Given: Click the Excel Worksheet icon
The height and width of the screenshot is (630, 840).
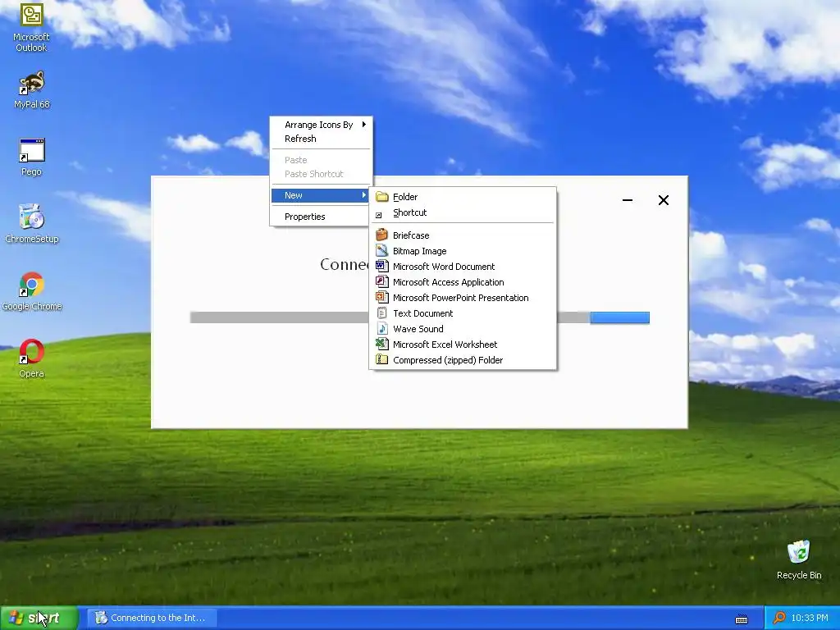Looking at the screenshot, I should point(381,344).
